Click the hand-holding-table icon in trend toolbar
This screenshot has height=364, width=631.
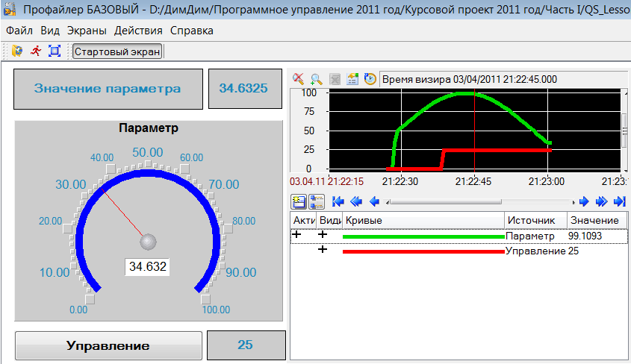(x=352, y=79)
